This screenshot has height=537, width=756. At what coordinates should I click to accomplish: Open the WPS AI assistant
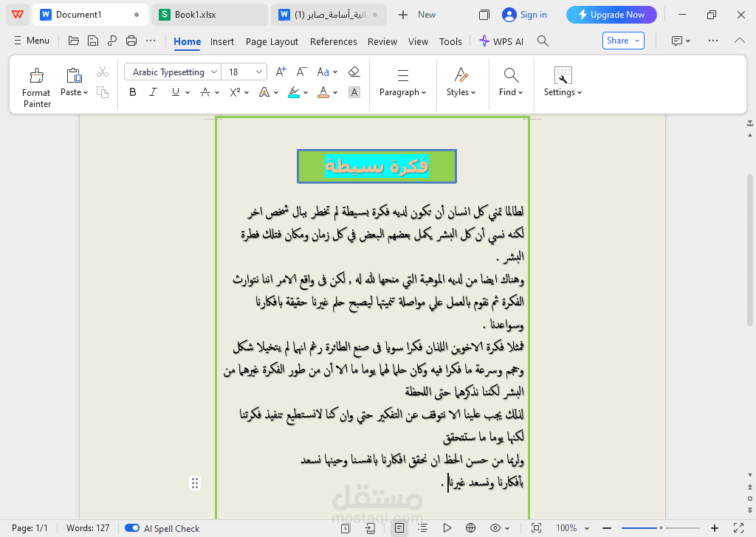[501, 41]
